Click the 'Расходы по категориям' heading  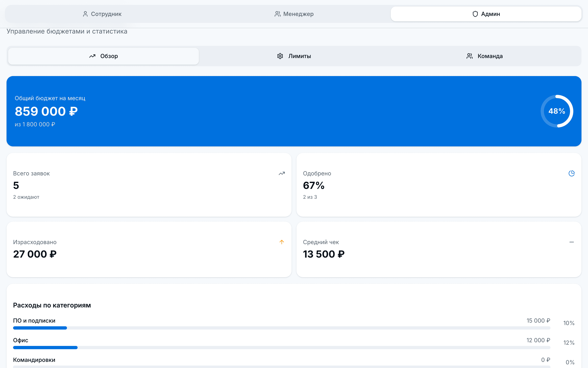click(52, 305)
